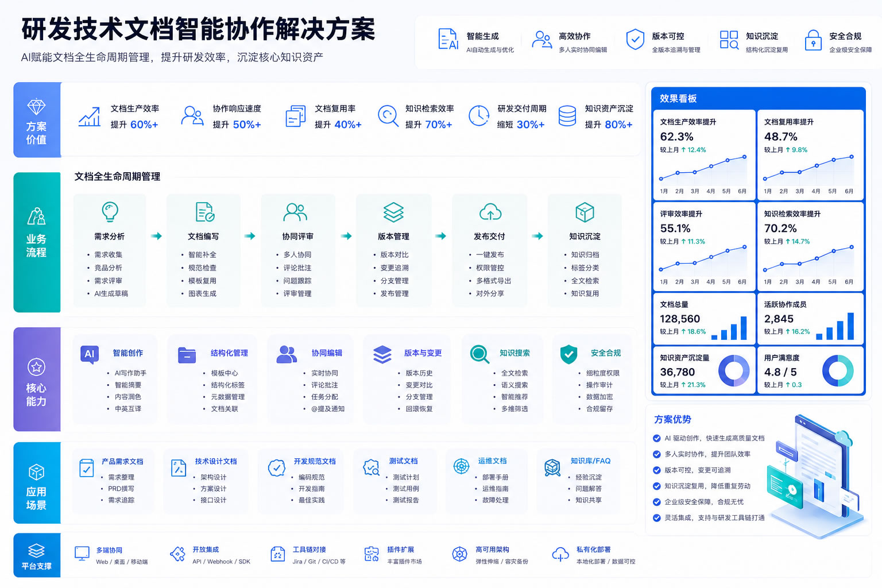Image resolution: width=882 pixels, height=588 pixels.
Task: Select the 开发规范文档 badge check icon
Action: point(277,468)
